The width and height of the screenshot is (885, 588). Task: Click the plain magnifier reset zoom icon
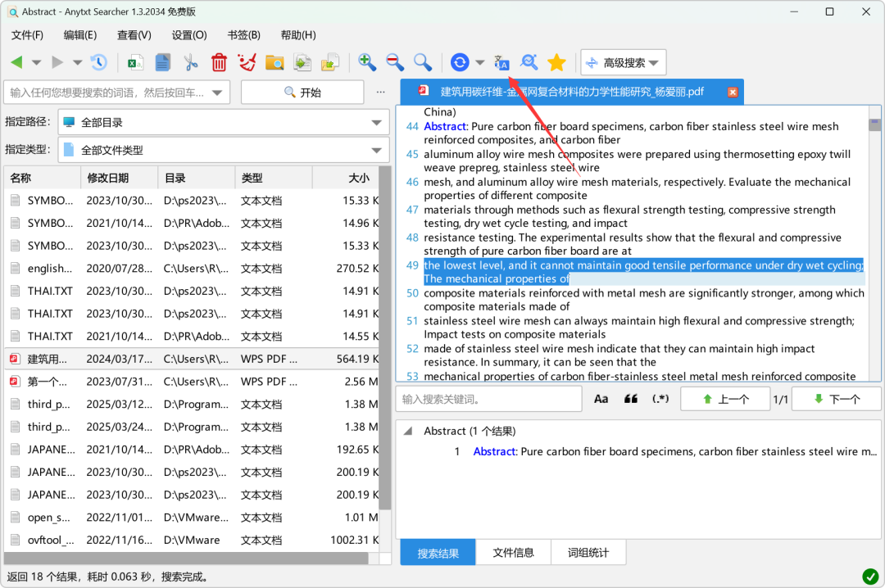point(423,62)
